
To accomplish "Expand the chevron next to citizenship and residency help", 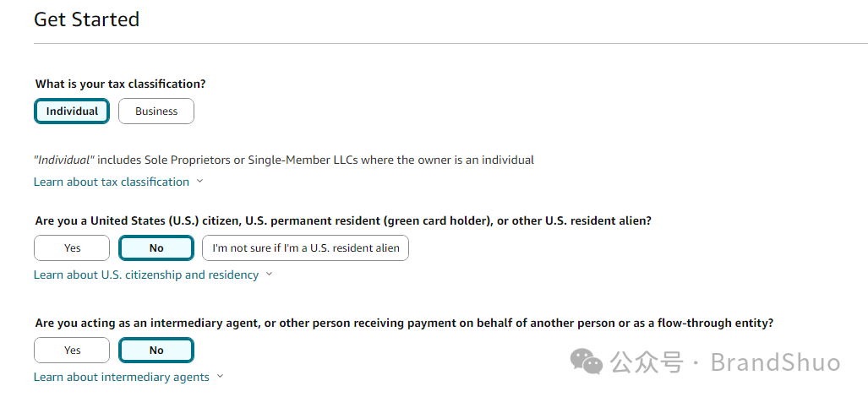I will [x=270, y=275].
